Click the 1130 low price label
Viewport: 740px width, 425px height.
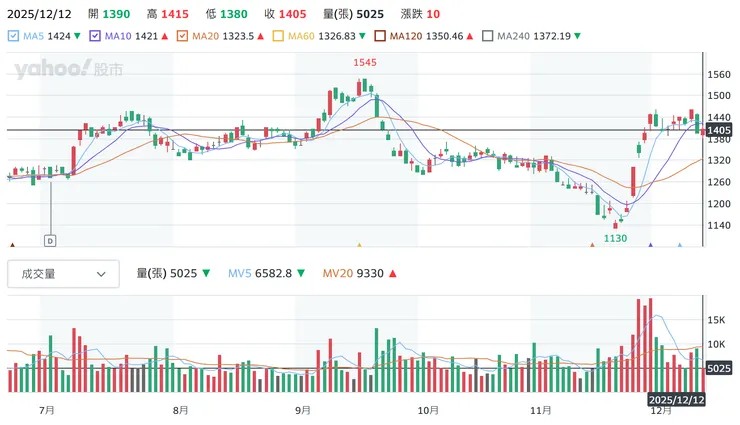615,238
